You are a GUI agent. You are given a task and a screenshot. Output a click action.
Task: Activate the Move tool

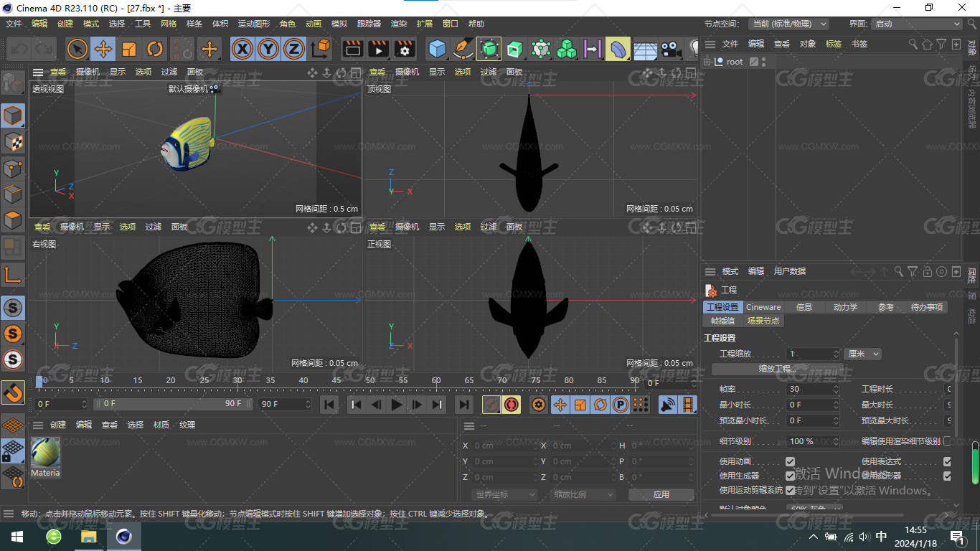tap(103, 49)
